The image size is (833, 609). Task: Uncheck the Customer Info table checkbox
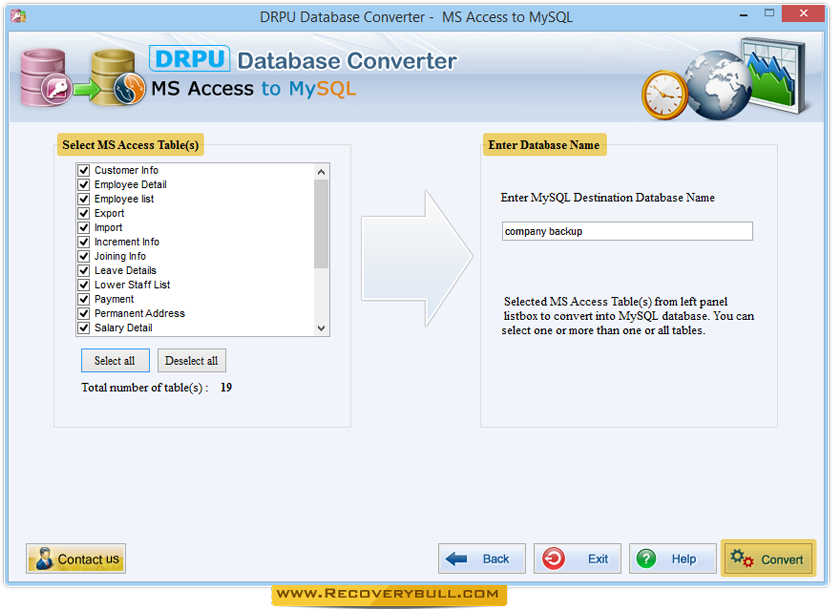[83, 170]
